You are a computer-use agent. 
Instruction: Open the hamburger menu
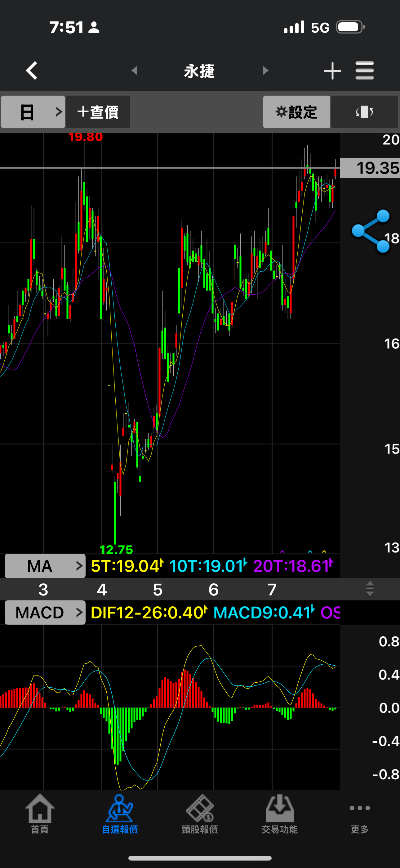[365, 71]
